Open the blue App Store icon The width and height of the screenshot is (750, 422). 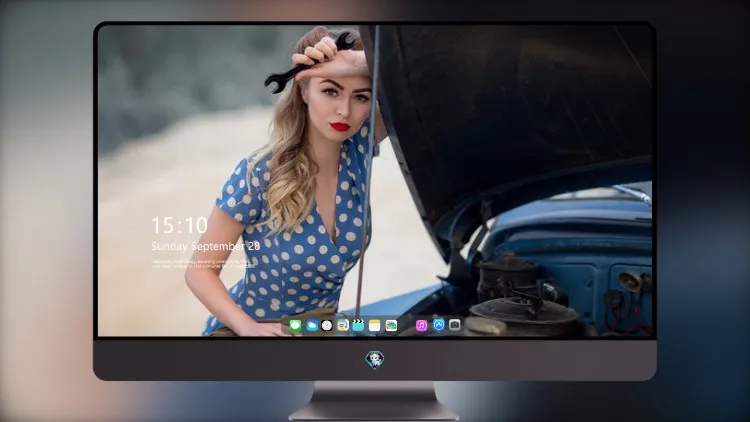(439, 325)
